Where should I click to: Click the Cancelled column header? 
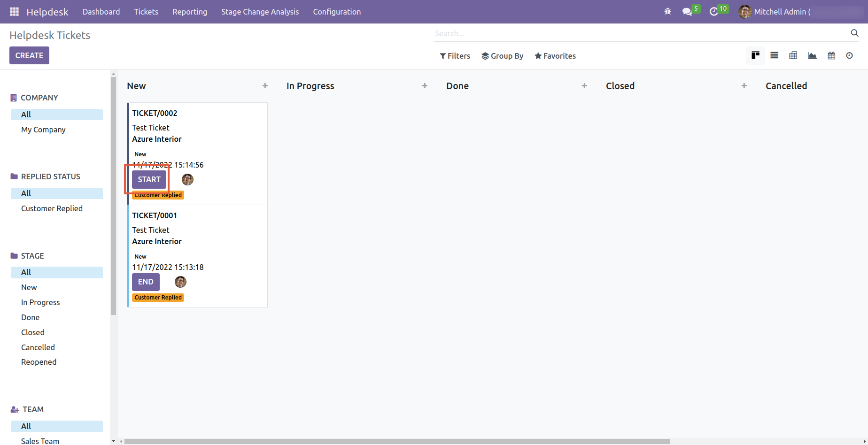[786, 86]
